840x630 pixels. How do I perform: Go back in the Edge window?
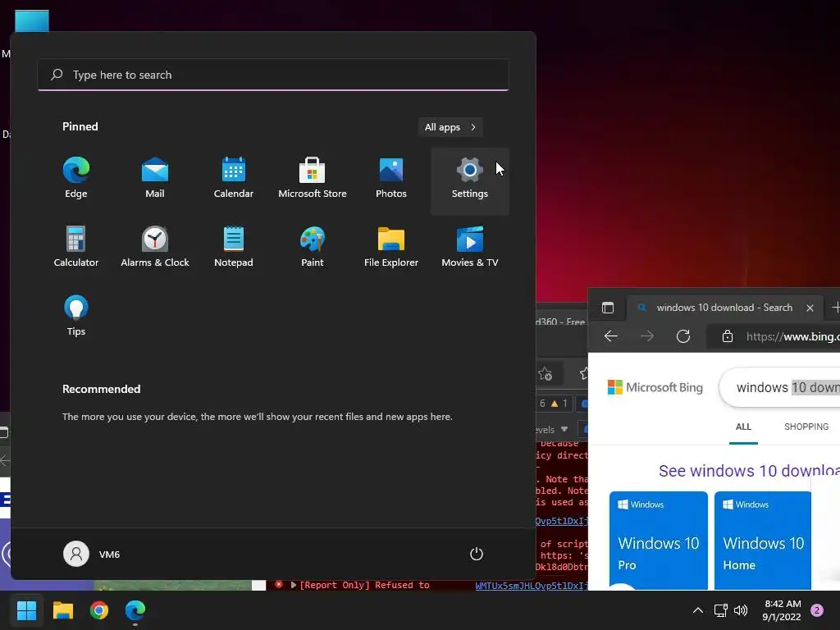pyautogui.click(x=610, y=336)
